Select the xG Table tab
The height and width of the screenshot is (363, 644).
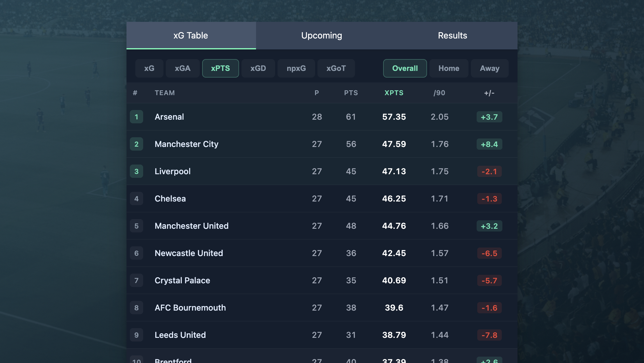pos(191,35)
